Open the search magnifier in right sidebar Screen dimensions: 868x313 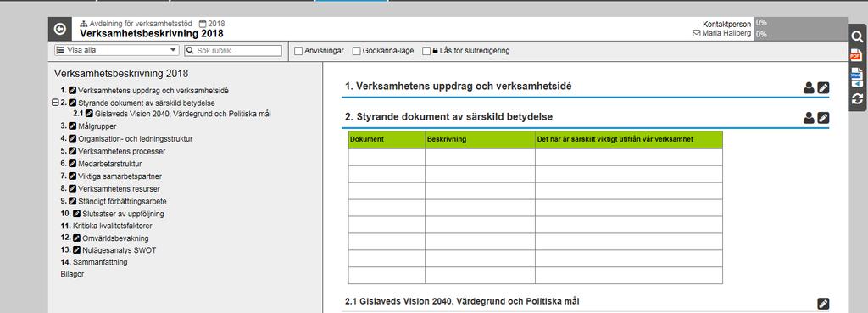click(x=857, y=37)
